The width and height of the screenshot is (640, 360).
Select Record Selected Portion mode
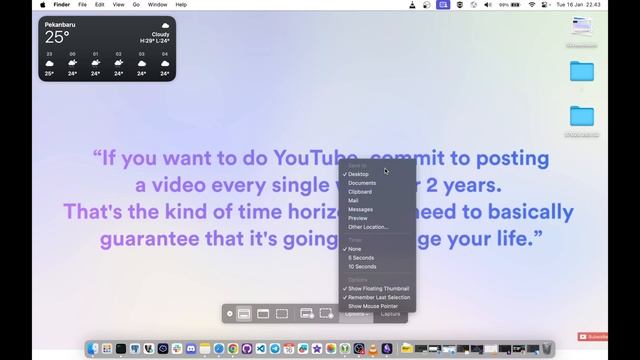pyautogui.click(x=326, y=314)
